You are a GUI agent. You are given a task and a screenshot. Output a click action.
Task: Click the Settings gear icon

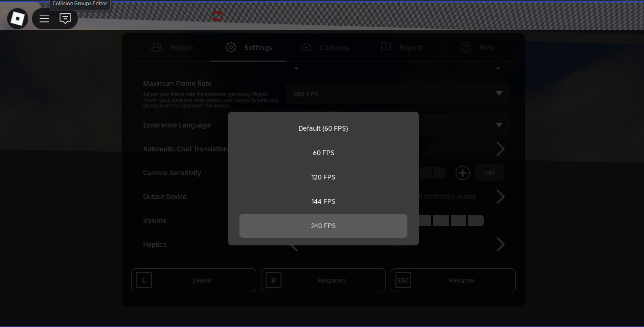click(x=231, y=47)
